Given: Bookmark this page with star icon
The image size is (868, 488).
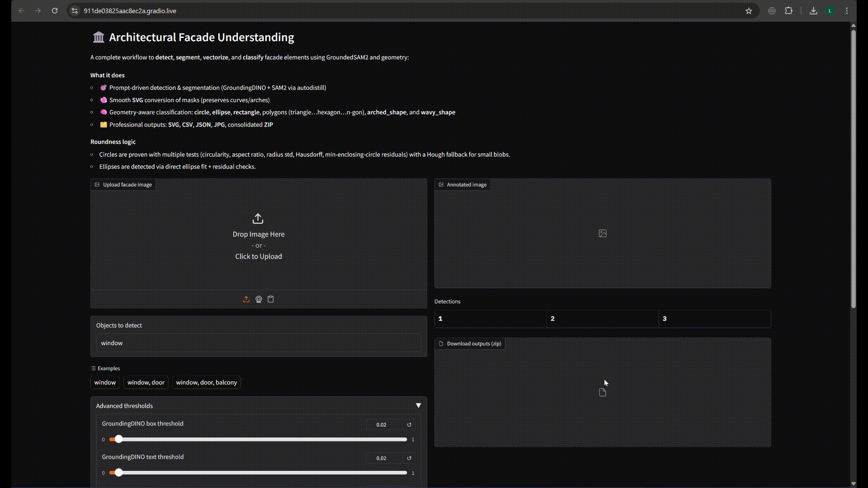Looking at the screenshot, I should coord(749,11).
